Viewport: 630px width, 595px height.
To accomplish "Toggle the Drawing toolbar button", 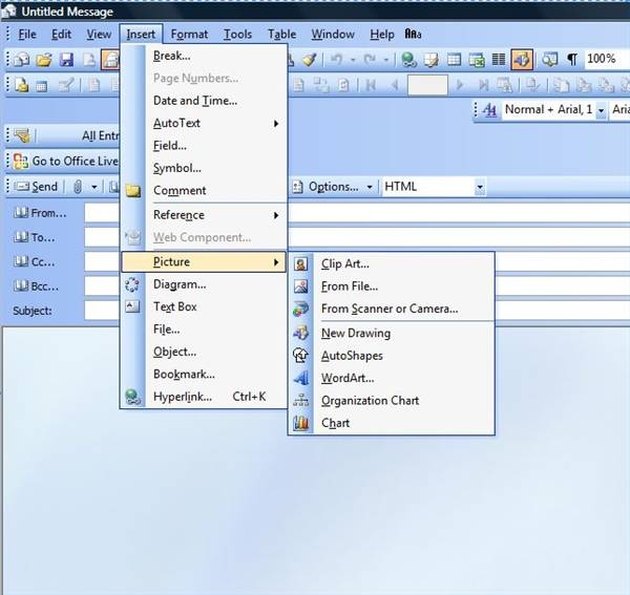I will coord(522,60).
